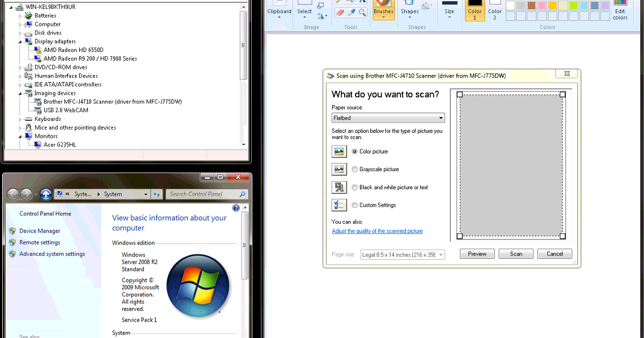The width and height of the screenshot is (644, 338).
Task: Pick the lime green color swatch
Action: coord(574,5)
